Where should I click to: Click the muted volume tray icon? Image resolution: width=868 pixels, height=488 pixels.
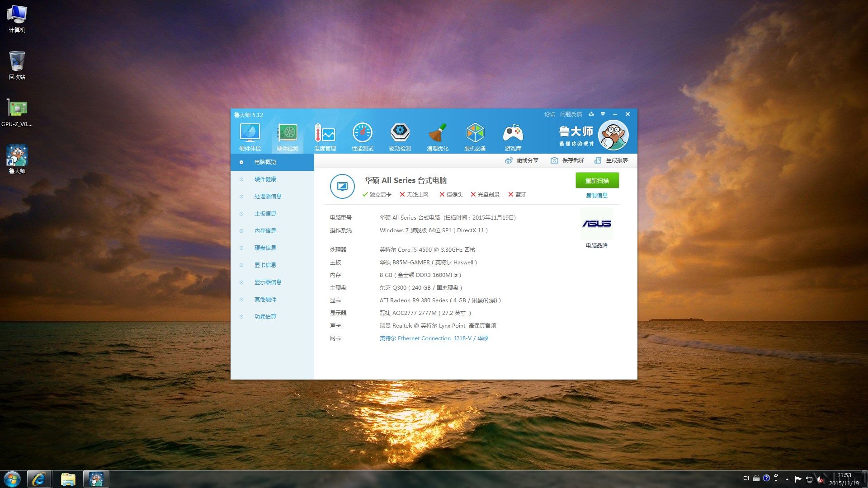click(x=820, y=479)
